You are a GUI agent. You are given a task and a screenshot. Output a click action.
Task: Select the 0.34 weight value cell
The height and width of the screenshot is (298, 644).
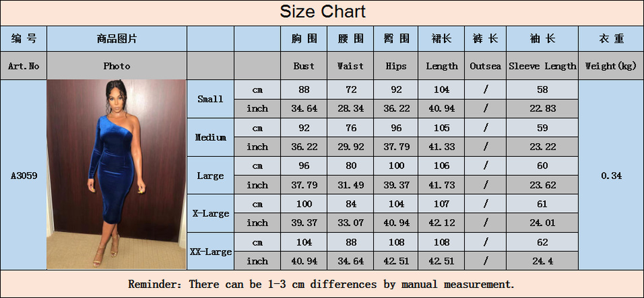611,175
